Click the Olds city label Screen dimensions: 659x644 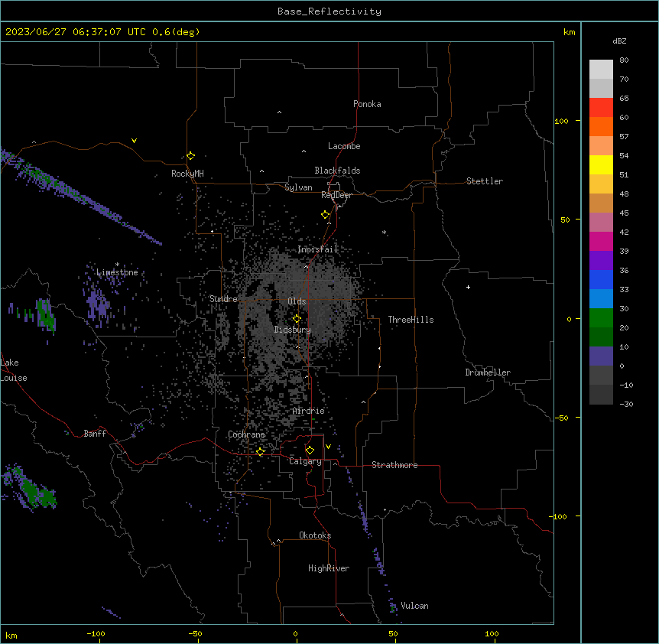[x=297, y=301]
